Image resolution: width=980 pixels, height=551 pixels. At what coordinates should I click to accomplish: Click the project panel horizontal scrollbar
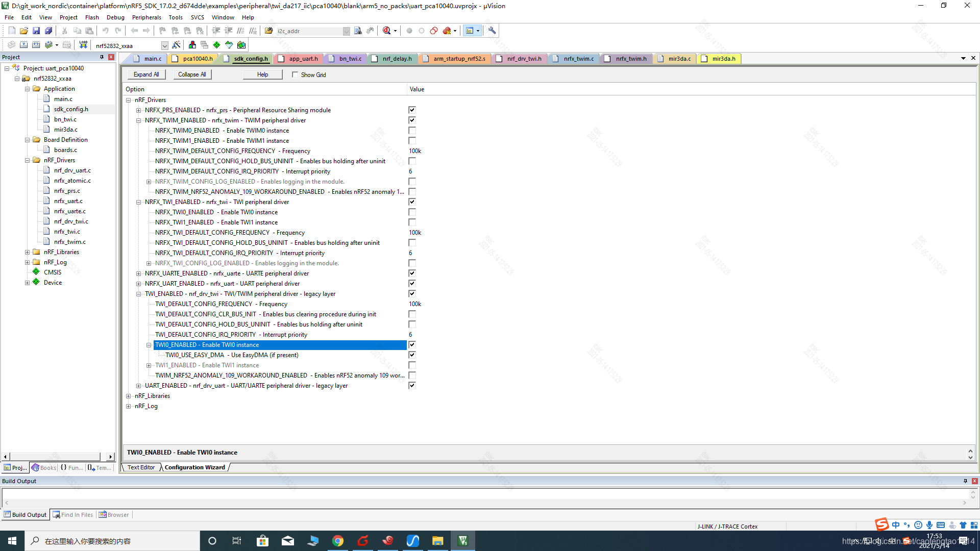pos(56,457)
